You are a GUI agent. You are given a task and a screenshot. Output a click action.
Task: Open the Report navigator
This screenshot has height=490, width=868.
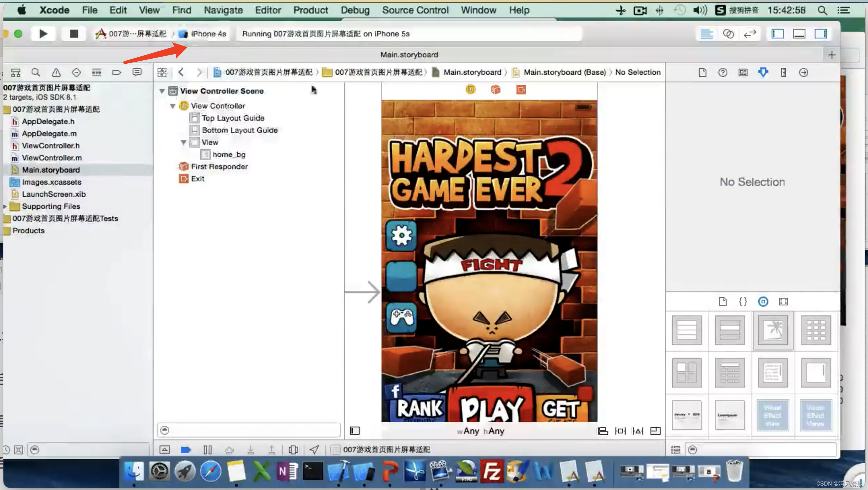137,72
